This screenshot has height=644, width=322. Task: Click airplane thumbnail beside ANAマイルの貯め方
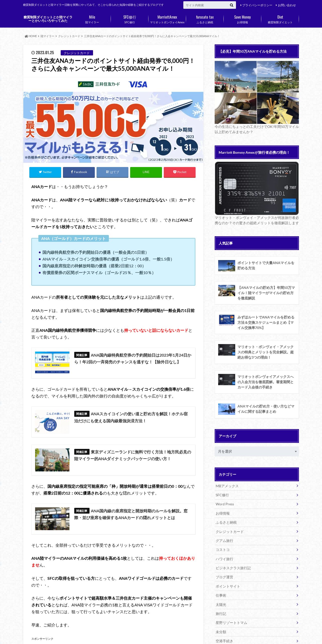click(226, 409)
